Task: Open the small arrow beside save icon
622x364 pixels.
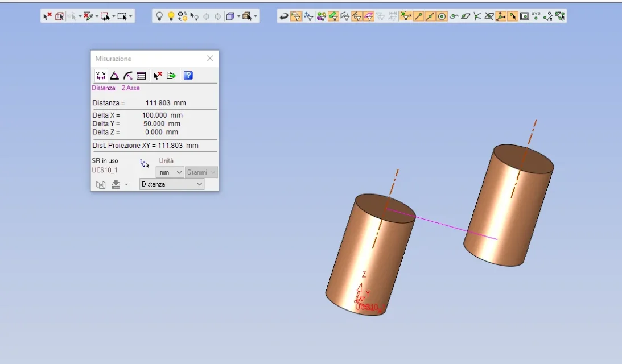Action: [126, 184]
